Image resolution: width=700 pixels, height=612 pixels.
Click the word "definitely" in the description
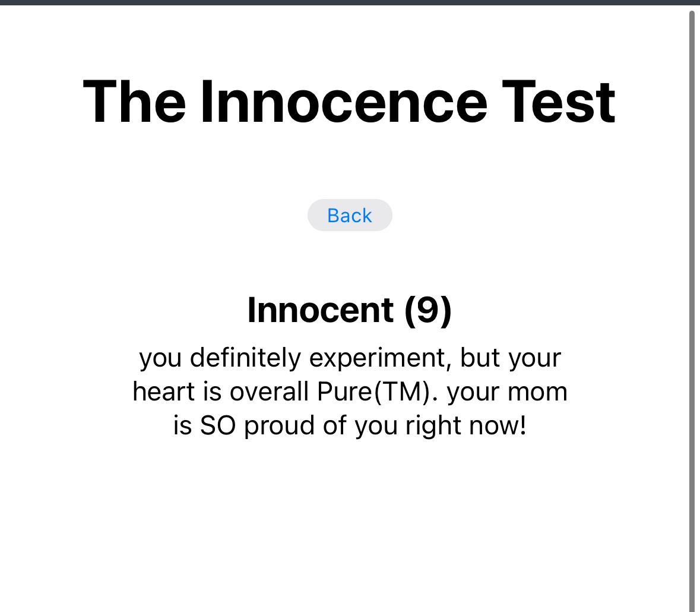pyautogui.click(x=245, y=358)
